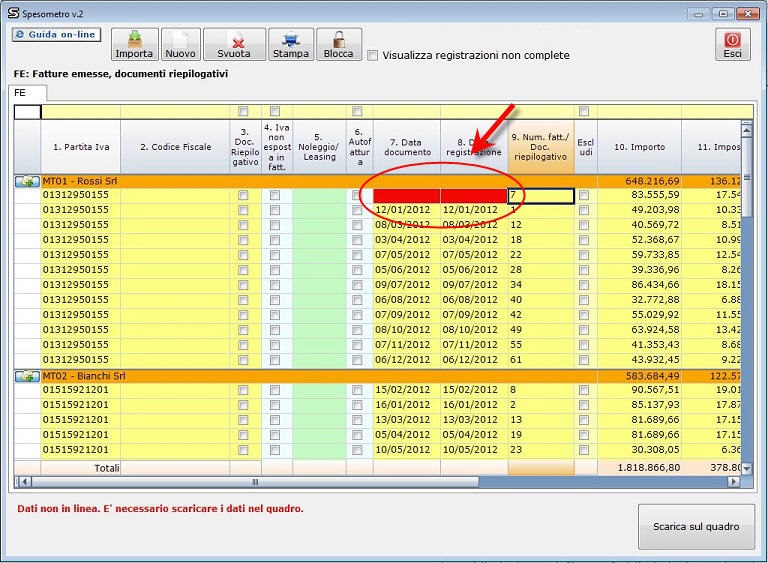This screenshot has height=563, width=768.
Task: Click invoice number 34
Action: (x=516, y=285)
